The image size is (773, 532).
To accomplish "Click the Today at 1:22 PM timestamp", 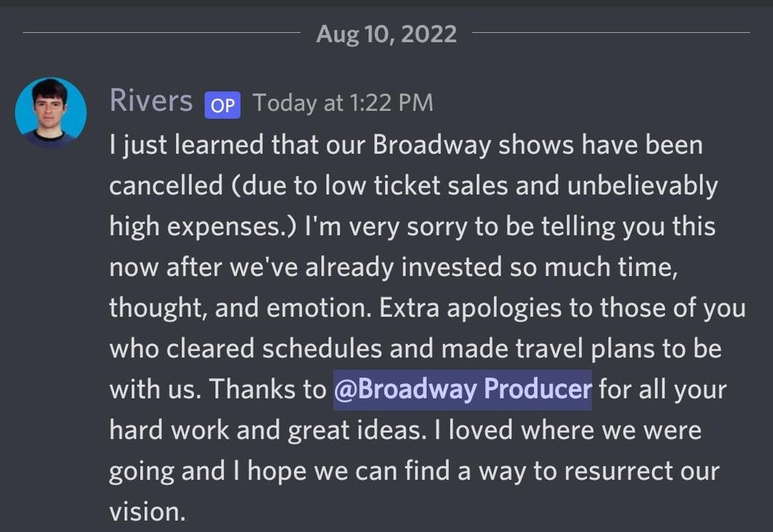I will pyautogui.click(x=342, y=103).
